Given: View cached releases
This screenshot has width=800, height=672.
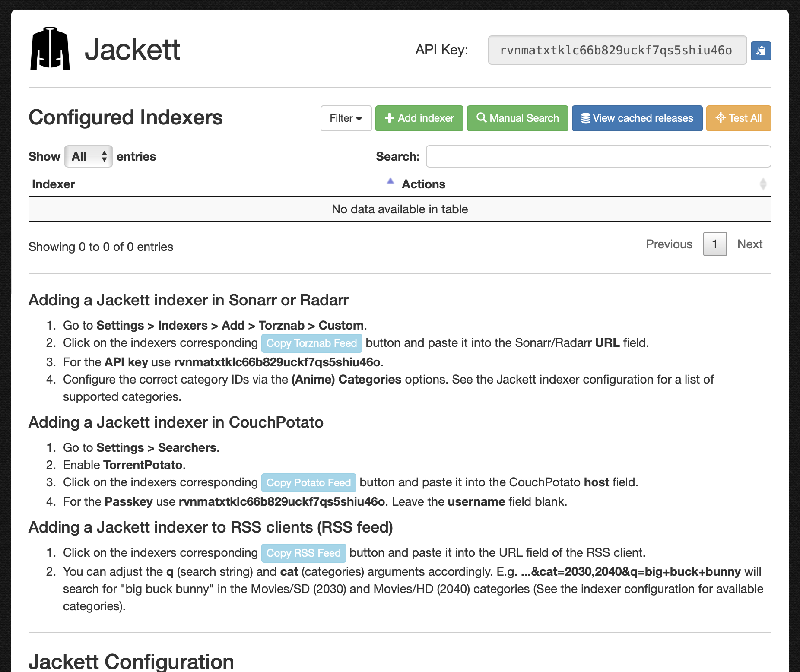Looking at the screenshot, I should 637,118.
